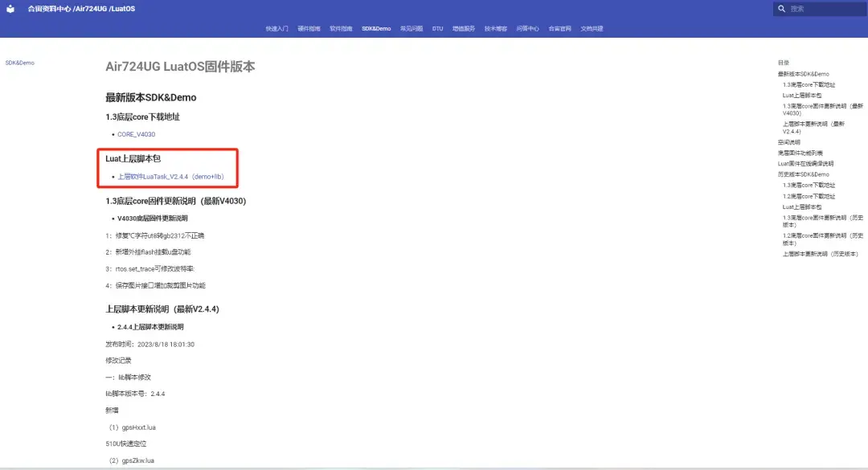Click the 1.3底层core固件更新说明 (最新V4030) article heading
This screenshot has width=868, height=470.
point(176,201)
